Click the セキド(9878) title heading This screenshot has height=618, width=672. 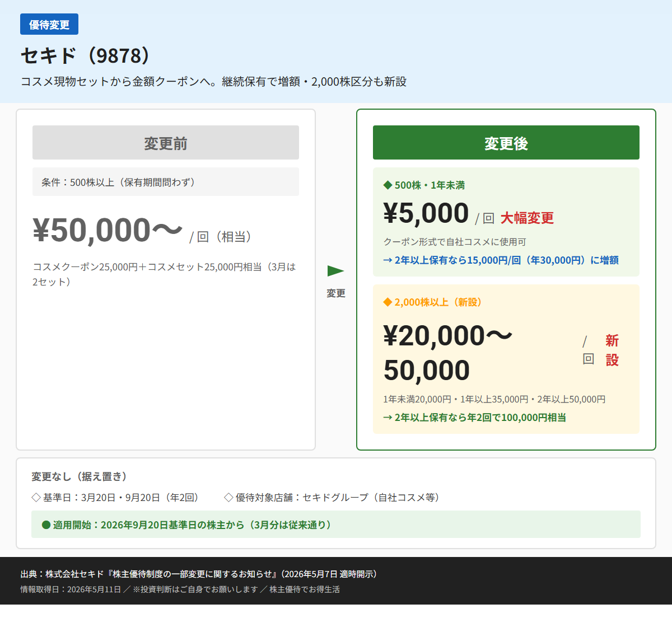tap(87, 55)
